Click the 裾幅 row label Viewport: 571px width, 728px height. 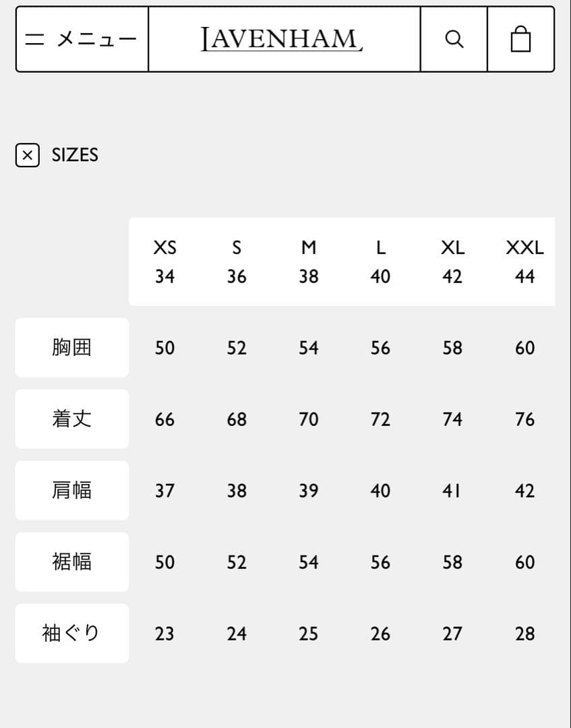[71, 562]
